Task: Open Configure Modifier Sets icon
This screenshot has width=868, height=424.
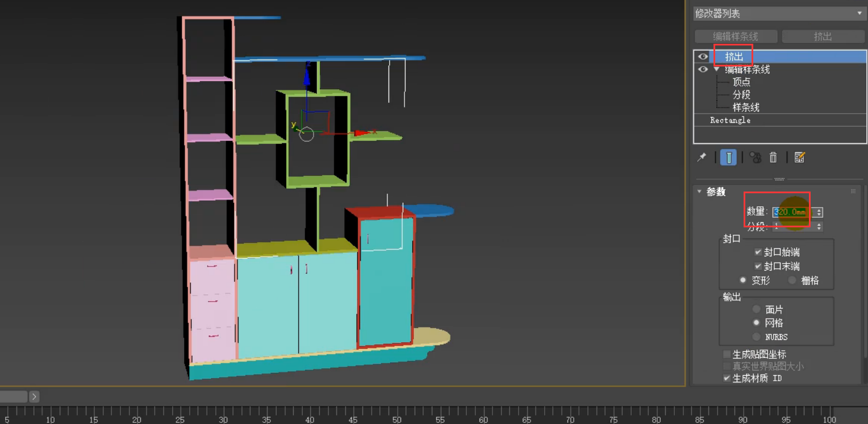Action: [x=800, y=157]
